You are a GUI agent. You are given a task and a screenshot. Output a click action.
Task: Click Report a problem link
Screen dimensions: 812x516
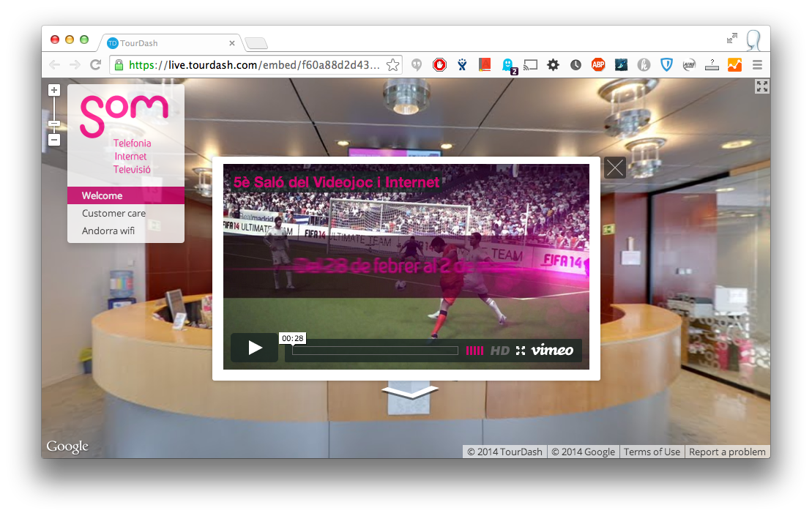point(727,452)
